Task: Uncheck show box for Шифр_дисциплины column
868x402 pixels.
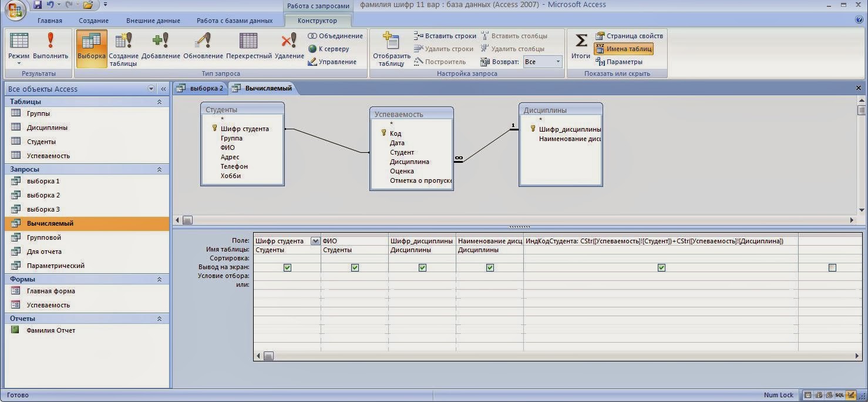Action: click(422, 267)
